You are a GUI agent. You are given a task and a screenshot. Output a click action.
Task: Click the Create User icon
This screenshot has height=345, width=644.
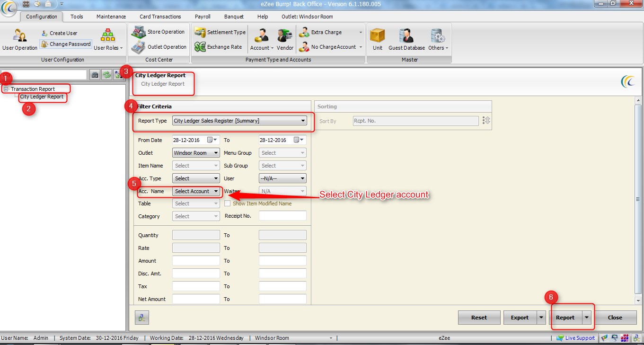[45, 33]
